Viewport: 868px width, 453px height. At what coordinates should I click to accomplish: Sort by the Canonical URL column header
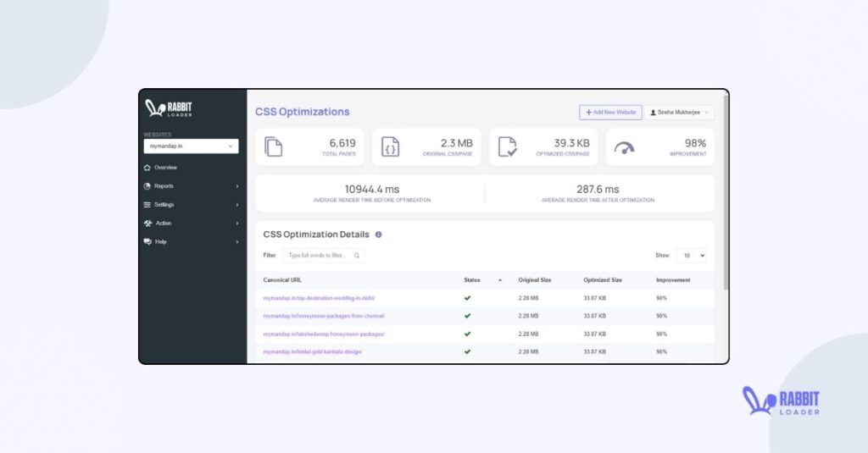click(x=282, y=280)
